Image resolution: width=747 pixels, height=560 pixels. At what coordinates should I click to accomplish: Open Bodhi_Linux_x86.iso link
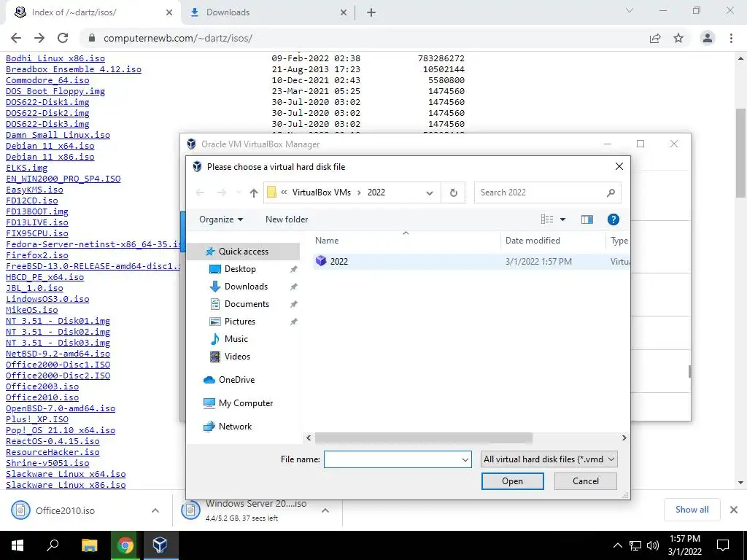pyautogui.click(x=55, y=58)
